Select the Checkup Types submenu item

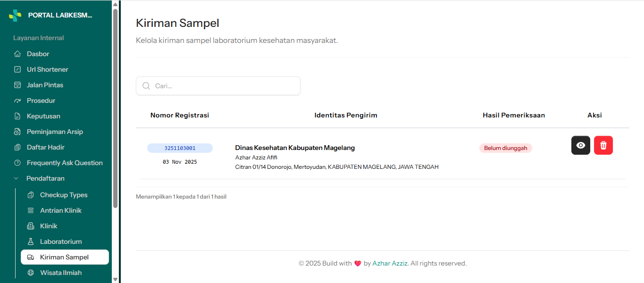point(65,195)
